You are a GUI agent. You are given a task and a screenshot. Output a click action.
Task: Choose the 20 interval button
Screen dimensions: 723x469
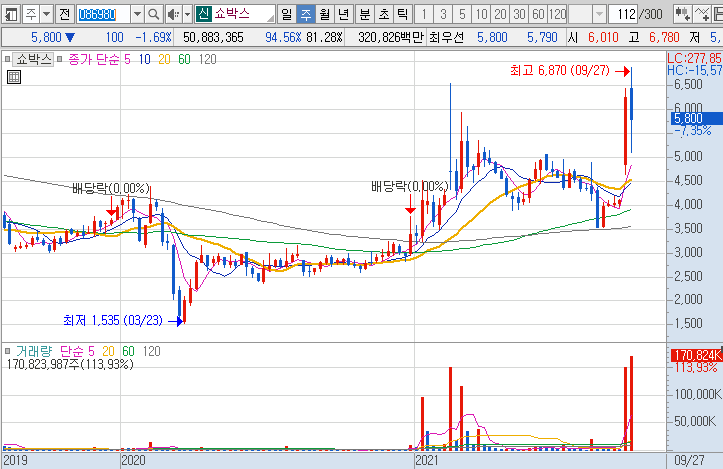click(500, 14)
